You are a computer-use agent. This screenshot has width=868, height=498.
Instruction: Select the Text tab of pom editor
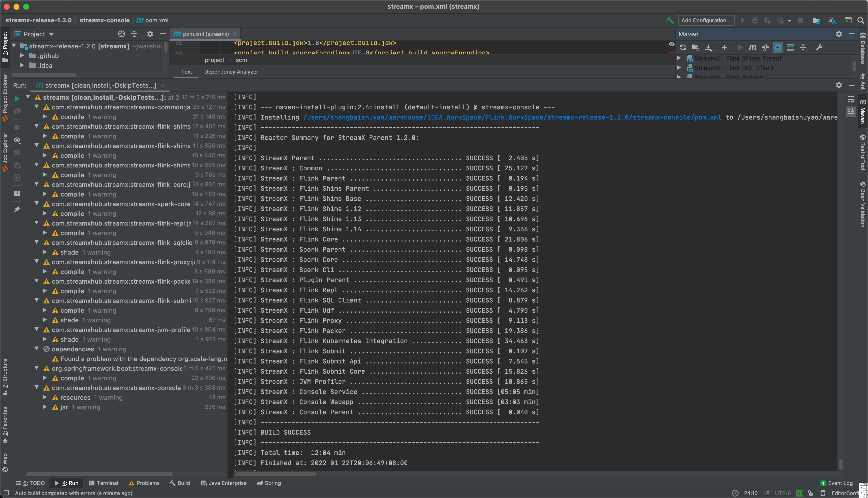[x=186, y=71]
